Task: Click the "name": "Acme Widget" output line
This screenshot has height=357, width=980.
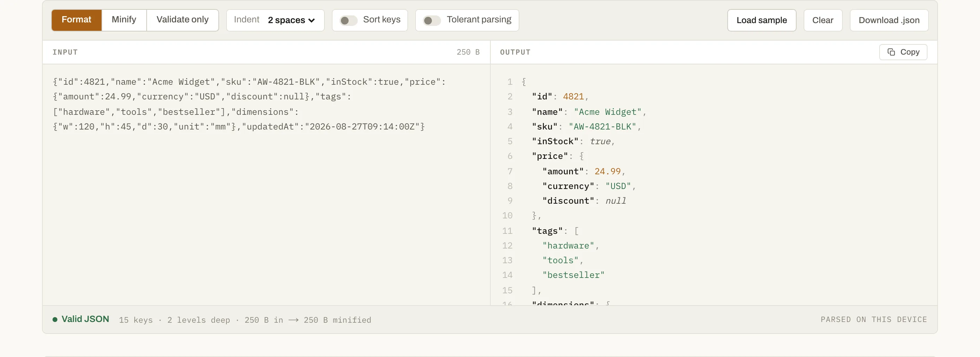Action: click(x=589, y=112)
